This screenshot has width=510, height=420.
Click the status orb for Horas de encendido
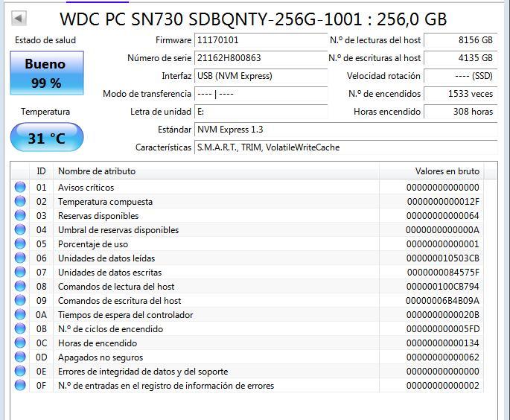20,343
